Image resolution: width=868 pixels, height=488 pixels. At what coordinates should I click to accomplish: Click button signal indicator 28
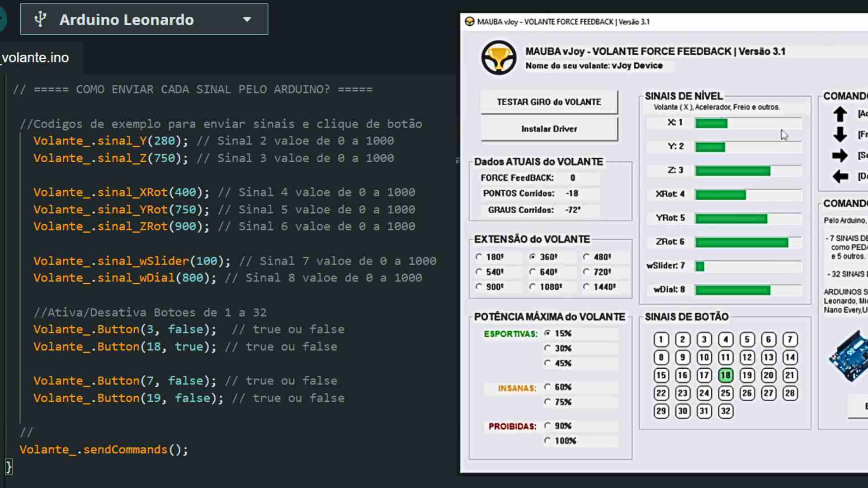click(x=790, y=394)
